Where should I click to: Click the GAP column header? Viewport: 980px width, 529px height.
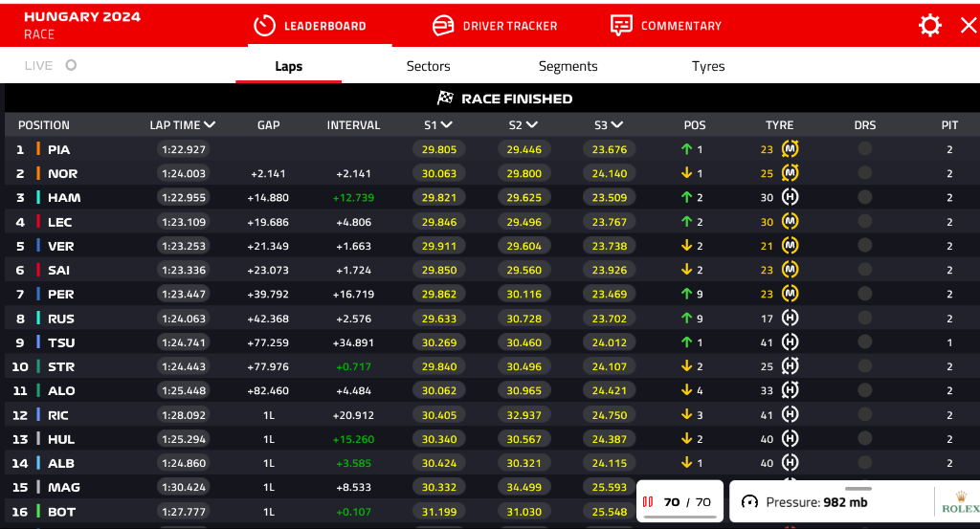coord(268,125)
